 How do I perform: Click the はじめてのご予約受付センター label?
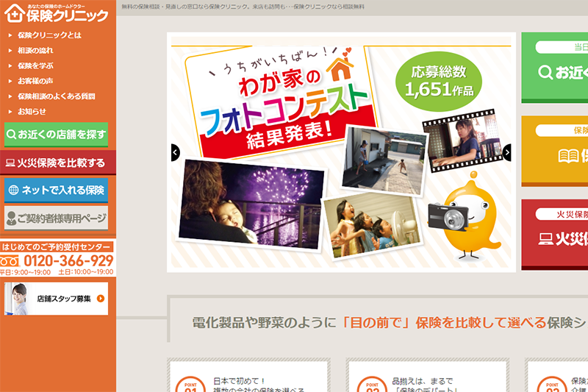click(x=57, y=247)
